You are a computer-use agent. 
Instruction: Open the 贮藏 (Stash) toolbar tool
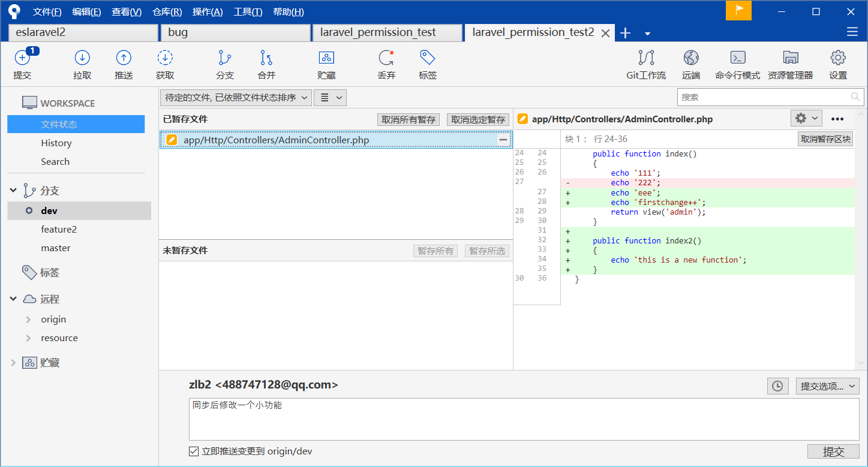pyautogui.click(x=326, y=58)
